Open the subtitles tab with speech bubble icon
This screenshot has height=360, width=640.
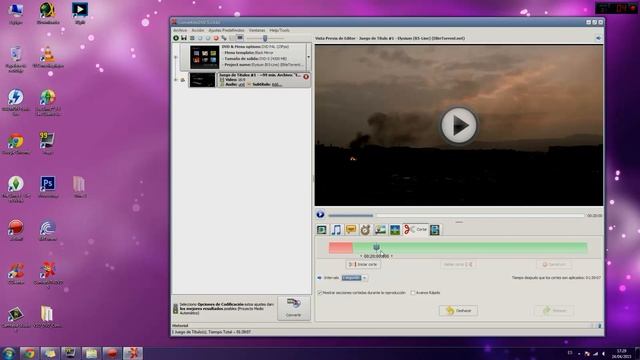(x=351, y=230)
